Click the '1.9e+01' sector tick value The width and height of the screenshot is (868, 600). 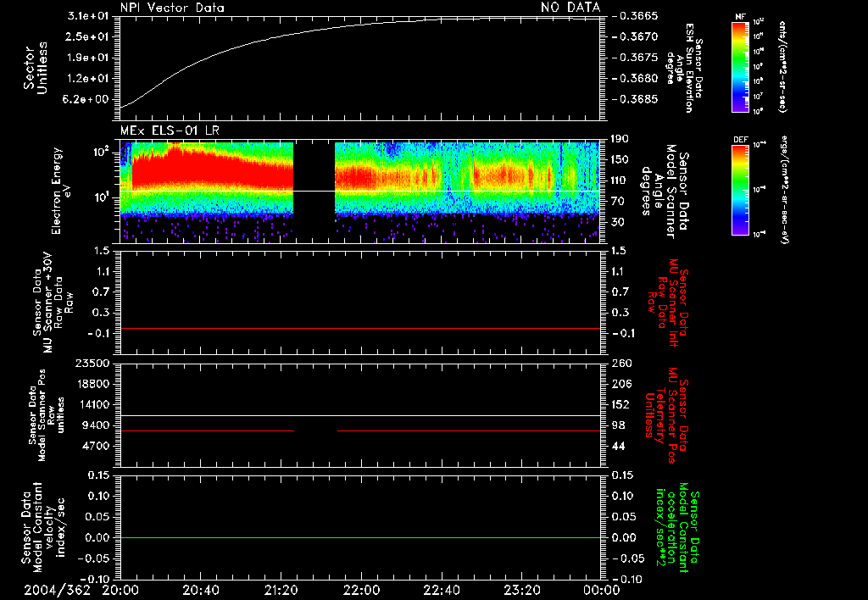point(90,58)
